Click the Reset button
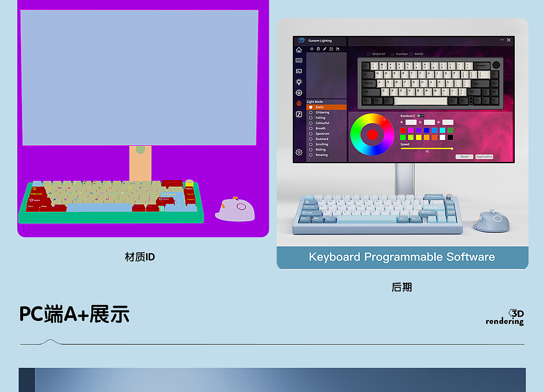Viewport: 544px width, 392px height. (x=464, y=157)
